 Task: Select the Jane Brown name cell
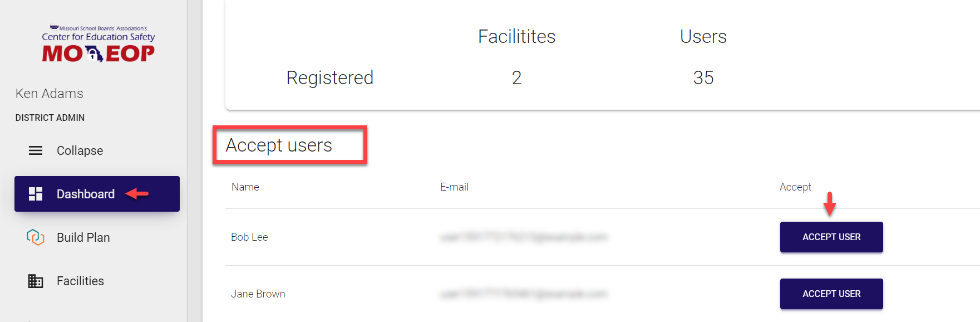(258, 294)
